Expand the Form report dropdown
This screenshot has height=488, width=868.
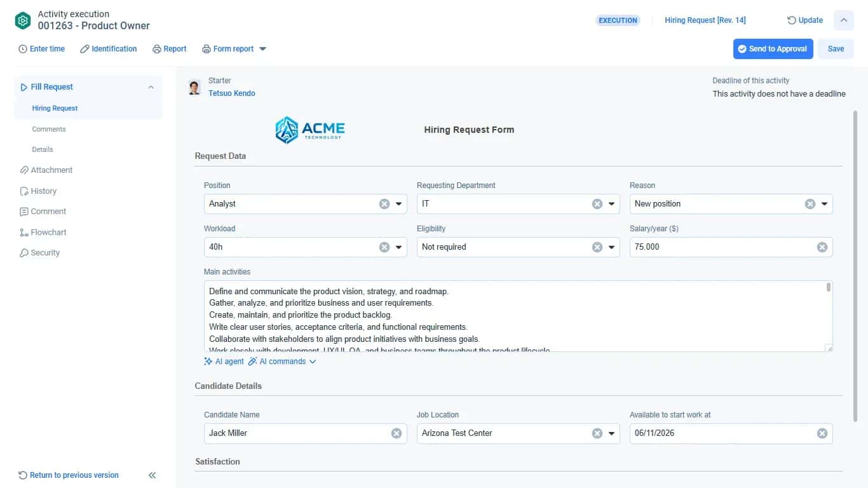pyautogui.click(x=263, y=49)
